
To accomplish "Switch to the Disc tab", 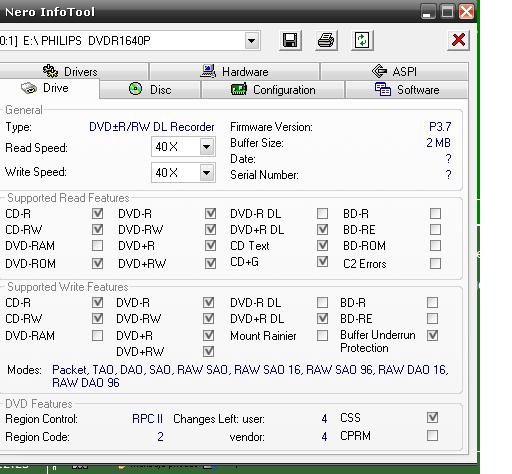I will point(150,90).
